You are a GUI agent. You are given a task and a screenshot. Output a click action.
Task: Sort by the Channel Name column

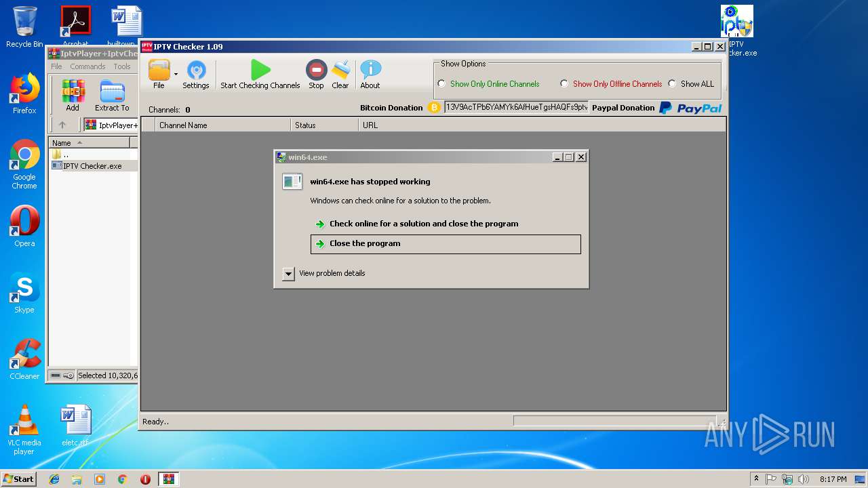click(x=222, y=125)
